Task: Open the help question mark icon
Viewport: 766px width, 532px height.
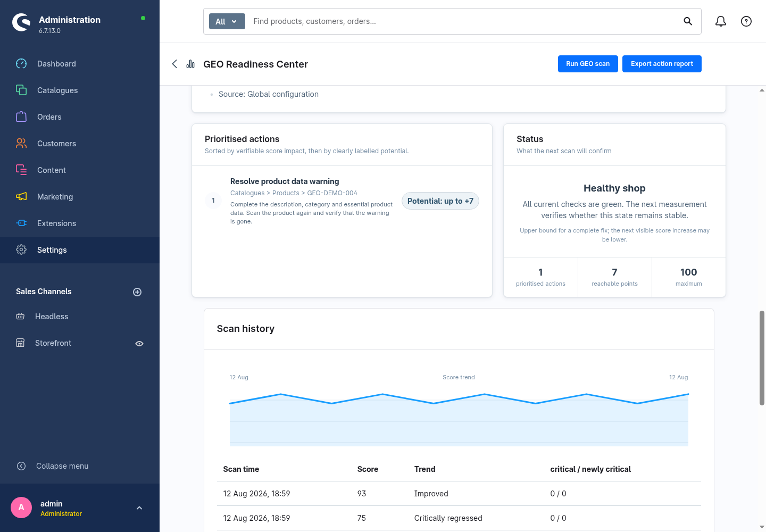Action: pos(746,21)
